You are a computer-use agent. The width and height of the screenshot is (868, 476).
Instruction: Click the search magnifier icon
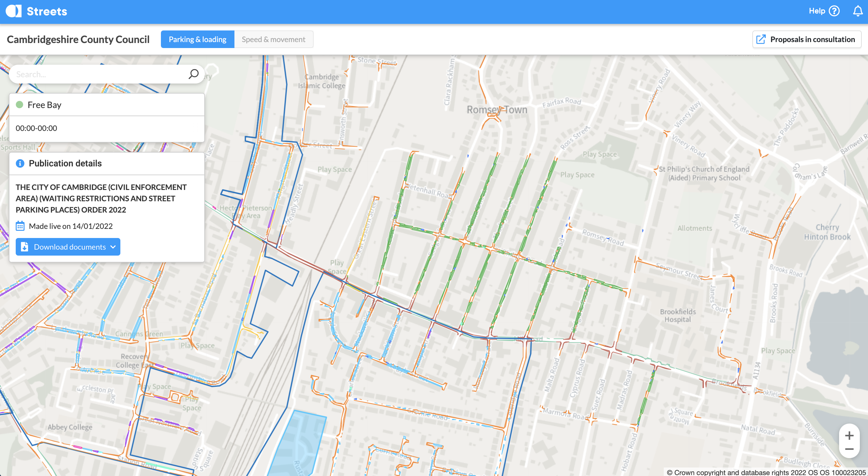pos(193,74)
